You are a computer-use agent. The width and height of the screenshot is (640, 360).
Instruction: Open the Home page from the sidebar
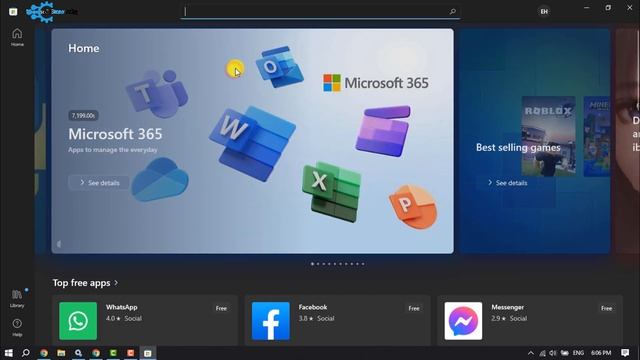[17, 37]
